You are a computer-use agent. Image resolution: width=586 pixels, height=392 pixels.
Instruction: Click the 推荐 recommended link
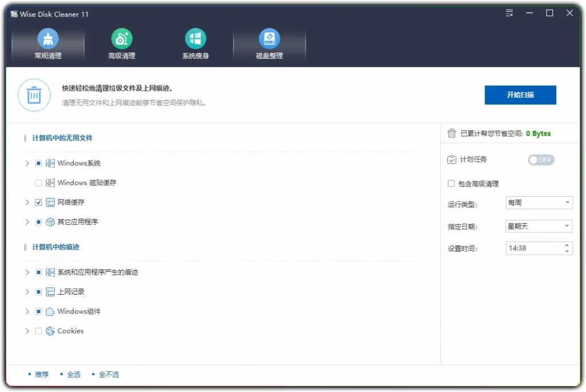click(x=41, y=374)
